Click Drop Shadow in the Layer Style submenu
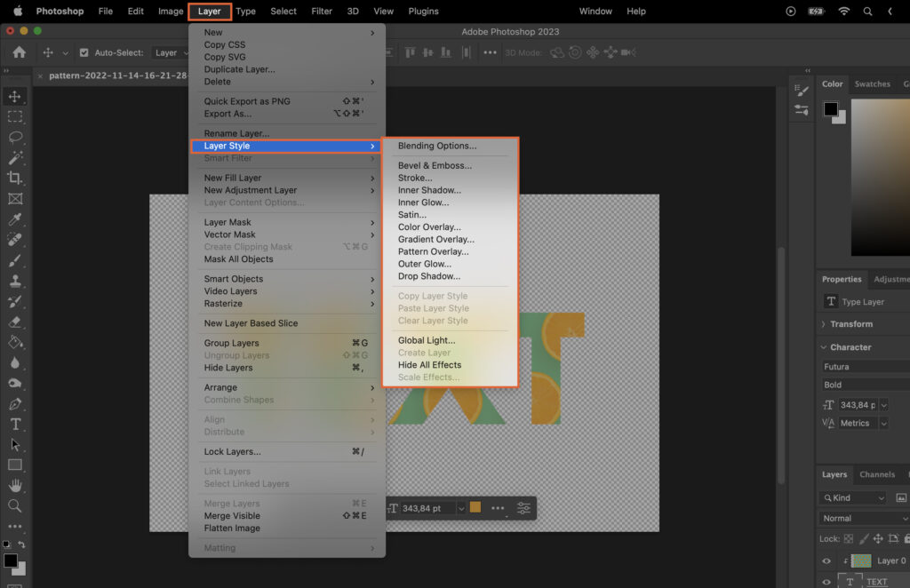 427,276
